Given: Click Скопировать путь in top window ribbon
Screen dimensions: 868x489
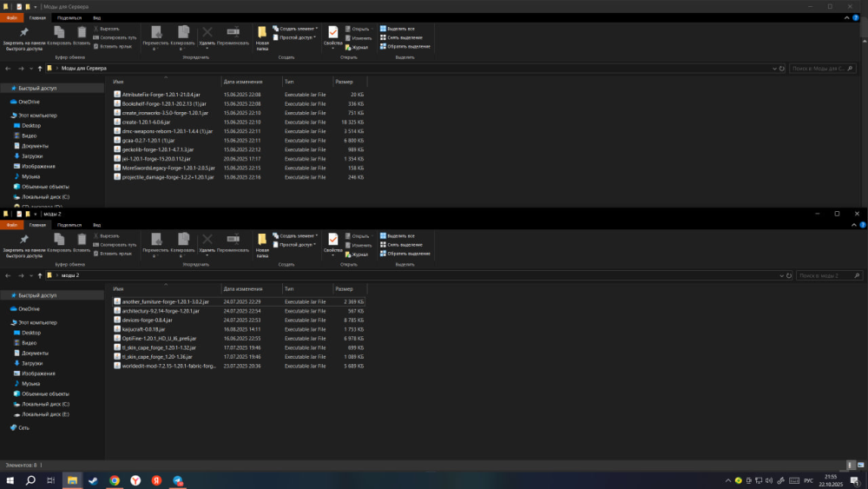Looking at the screenshot, I should click(x=115, y=37).
